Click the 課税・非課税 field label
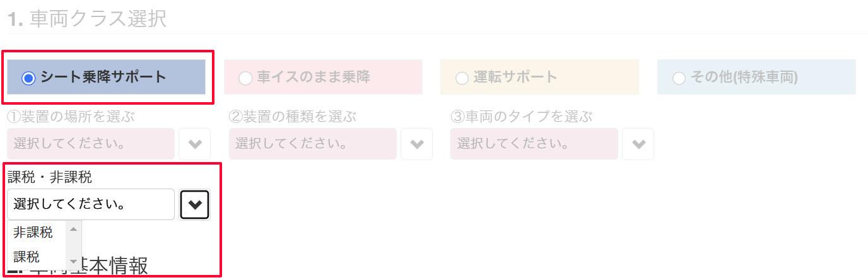Viewport: 868px width, 280px height. (50, 178)
